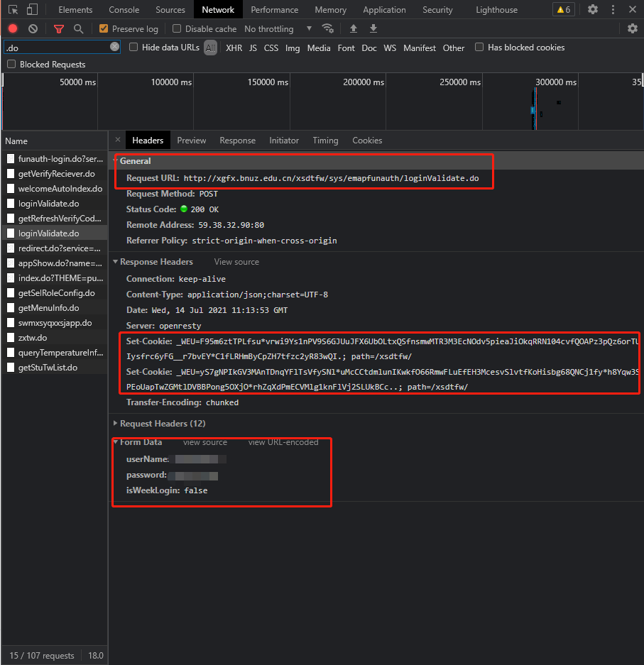Check Has blocked cookies

[x=479, y=47]
